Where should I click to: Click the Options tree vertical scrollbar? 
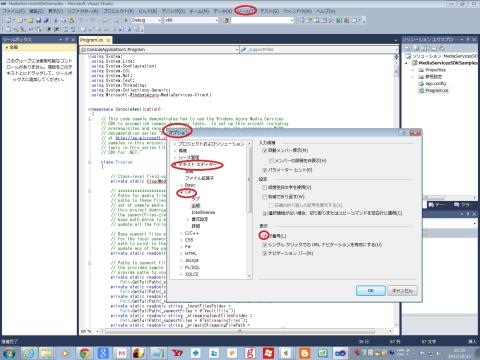[249, 210]
